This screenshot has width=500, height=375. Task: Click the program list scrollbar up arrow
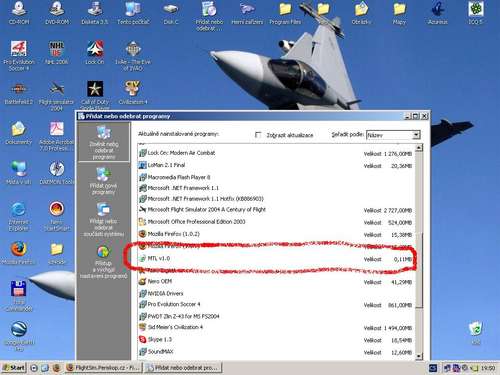pos(419,148)
